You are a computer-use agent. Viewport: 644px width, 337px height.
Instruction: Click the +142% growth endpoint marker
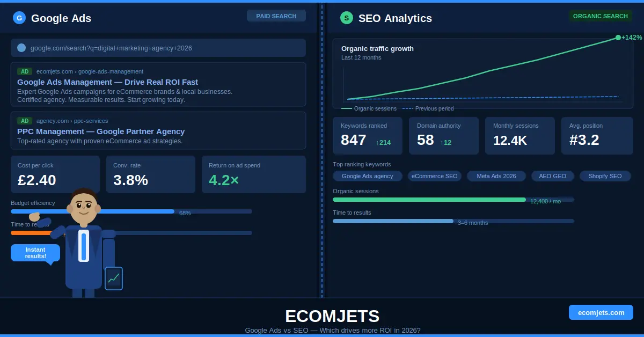[x=618, y=38]
